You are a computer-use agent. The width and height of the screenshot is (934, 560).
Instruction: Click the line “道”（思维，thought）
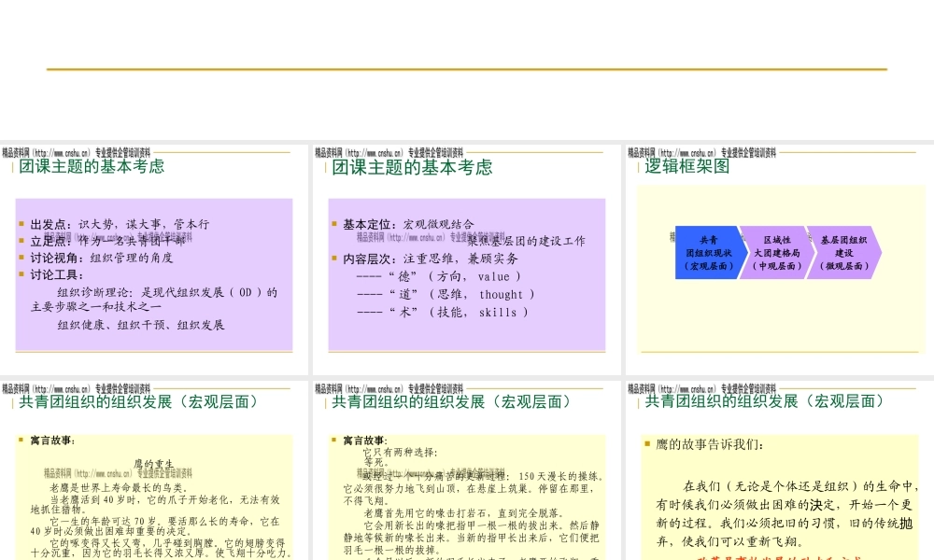[x=446, y=295]
